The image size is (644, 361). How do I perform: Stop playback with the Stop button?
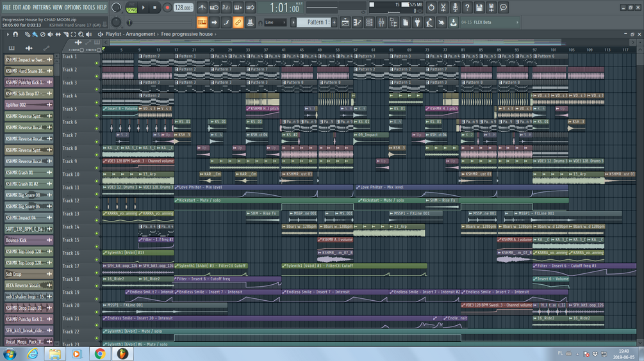(155, 8)
